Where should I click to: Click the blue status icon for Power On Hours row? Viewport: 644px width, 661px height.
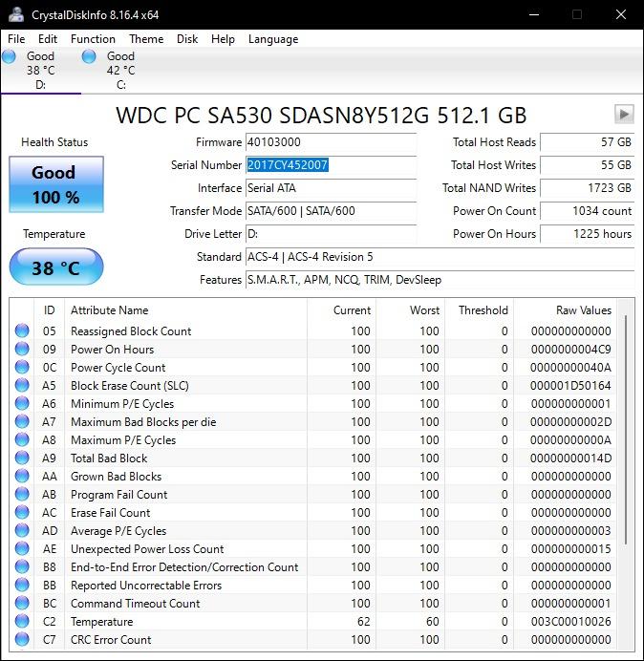click(x=22, y=349)
